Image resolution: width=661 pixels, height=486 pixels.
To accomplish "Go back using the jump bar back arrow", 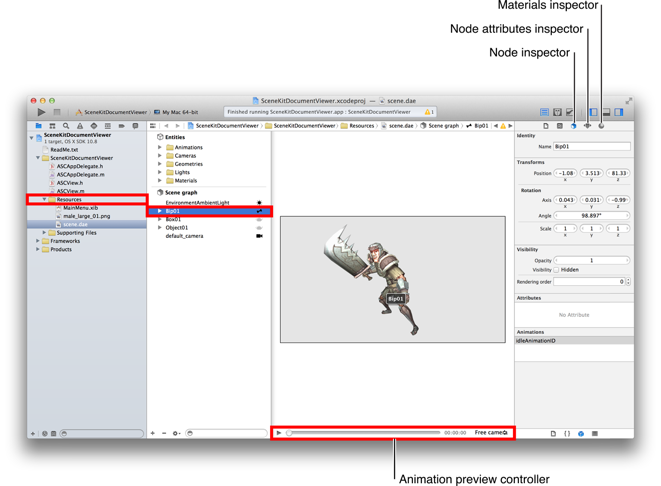I will 167,126.
